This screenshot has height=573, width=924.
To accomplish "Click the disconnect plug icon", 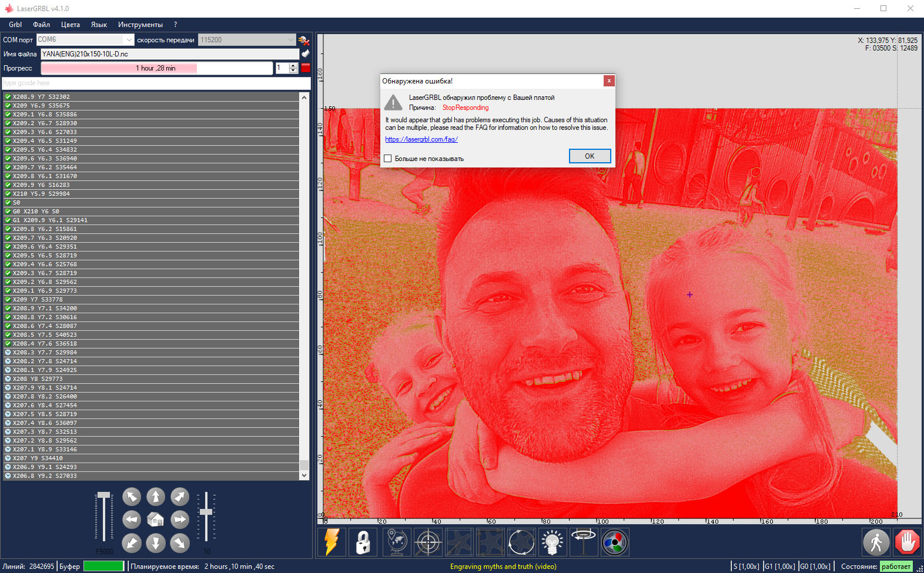I will 304,40.
